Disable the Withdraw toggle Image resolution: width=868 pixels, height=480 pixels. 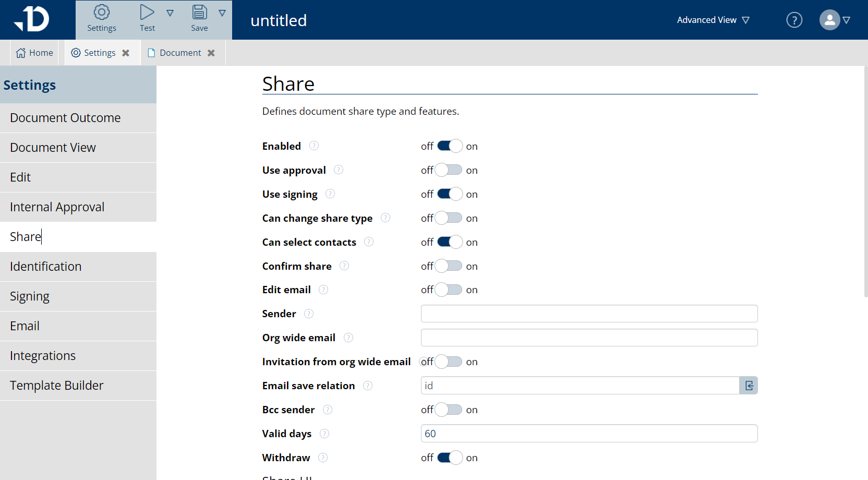point(450,458)
